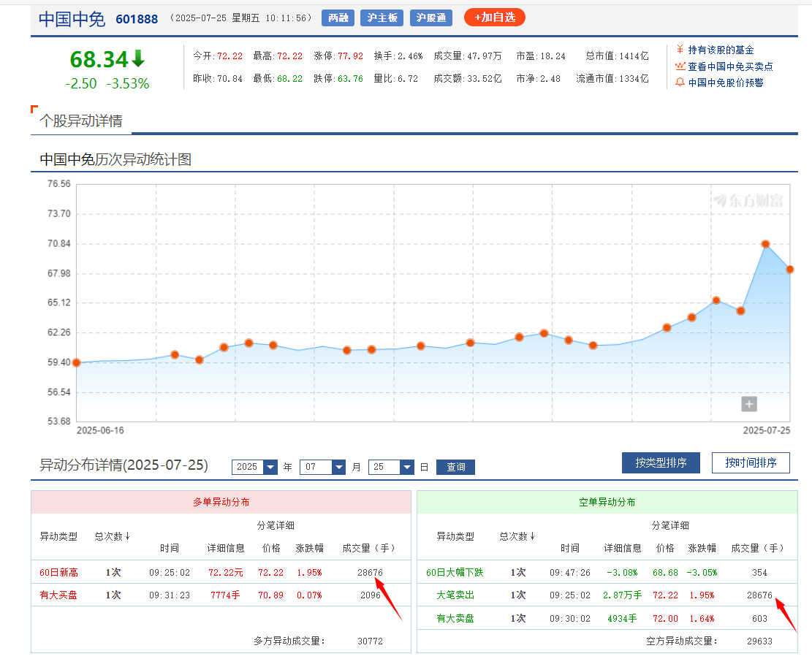
Task: Click the 60日新高 row label
Action: pos(58,573)
